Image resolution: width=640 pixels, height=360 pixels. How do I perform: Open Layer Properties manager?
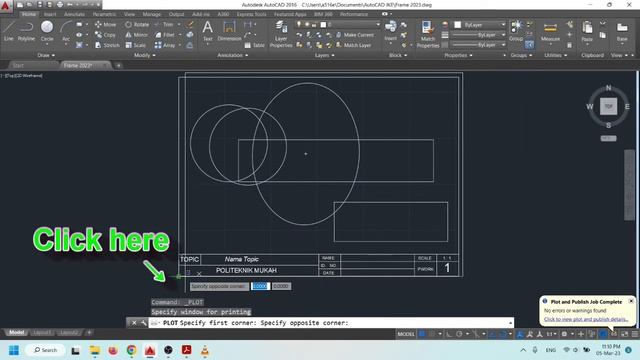click(281, 34)
